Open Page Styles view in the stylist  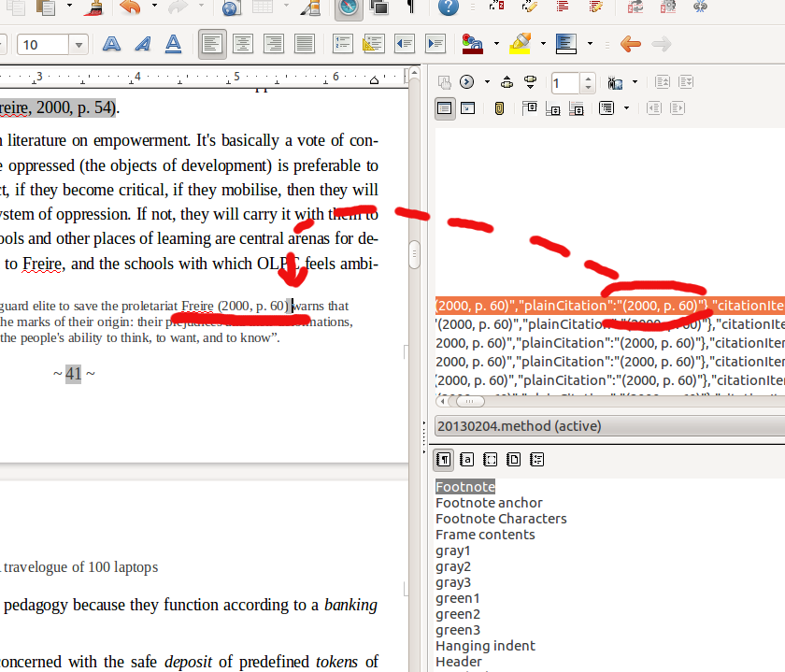[513, 459]
